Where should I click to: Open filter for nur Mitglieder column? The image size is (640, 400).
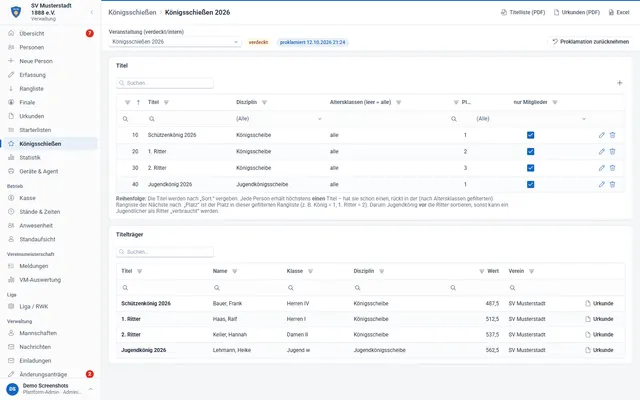coord(555,102)
